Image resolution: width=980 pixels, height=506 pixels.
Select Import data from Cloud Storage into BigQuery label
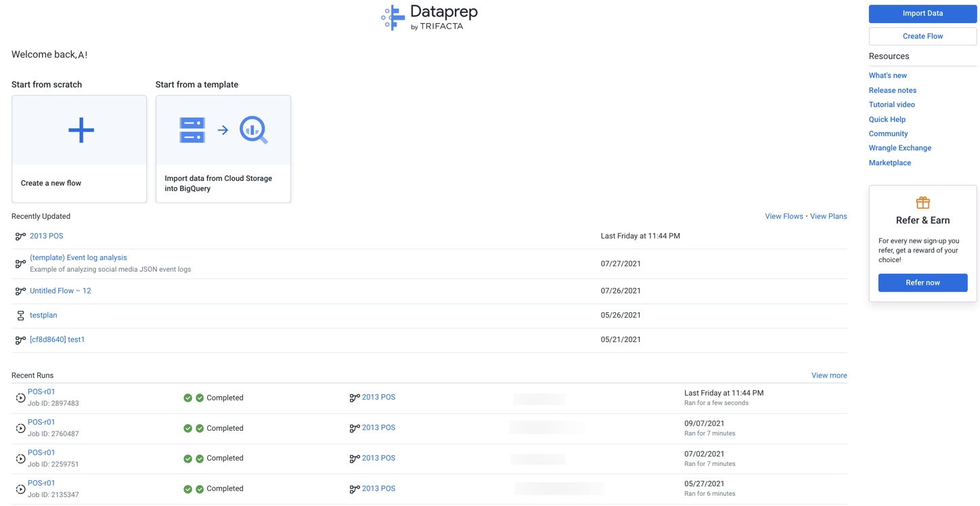pyautogui.click(x=218, y=184)
